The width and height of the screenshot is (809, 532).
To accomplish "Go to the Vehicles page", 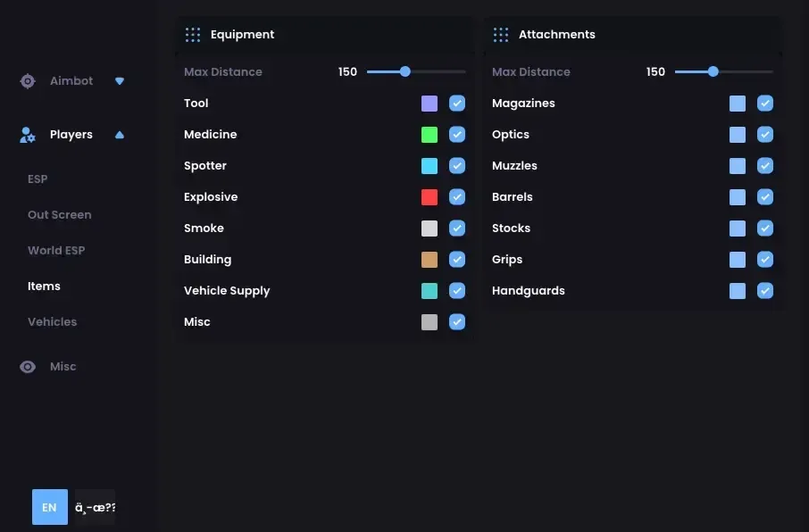I will point(52,322).
